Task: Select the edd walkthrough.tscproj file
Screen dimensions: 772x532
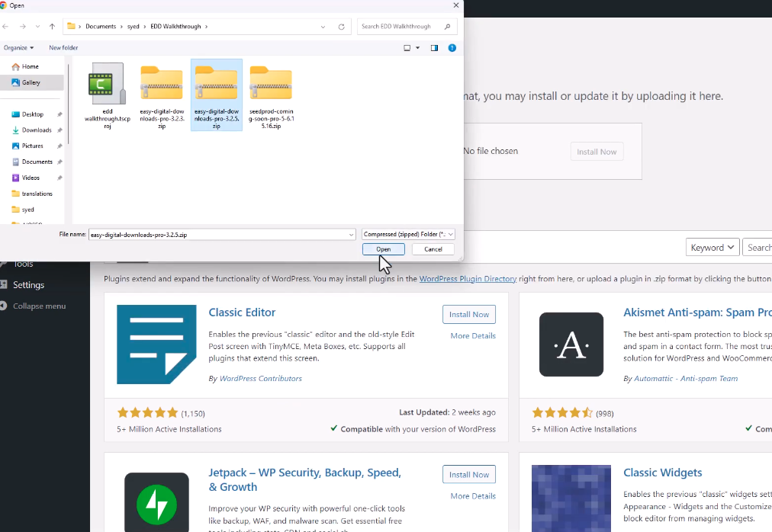Action: (107, 84)
